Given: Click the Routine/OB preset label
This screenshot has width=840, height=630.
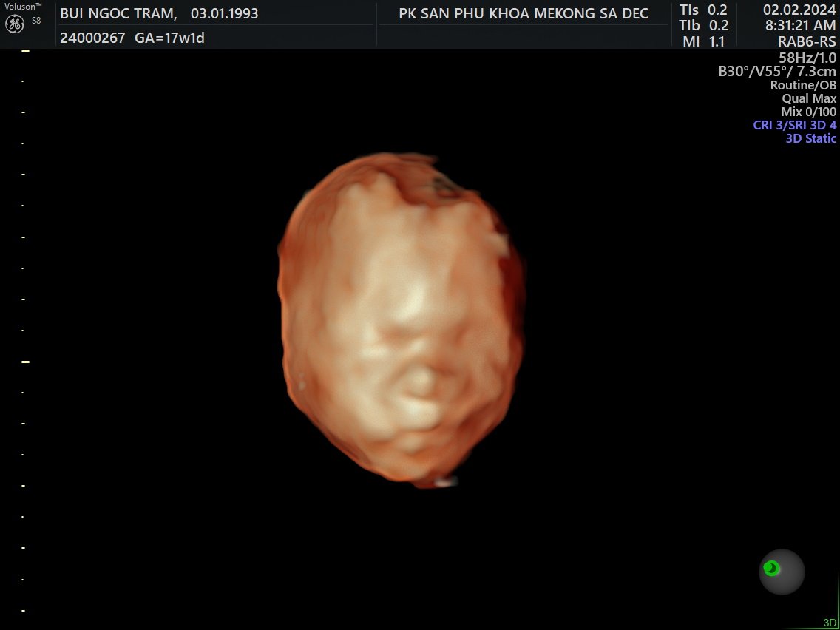Looking at the screenshot, I should (x=803, y=85).
